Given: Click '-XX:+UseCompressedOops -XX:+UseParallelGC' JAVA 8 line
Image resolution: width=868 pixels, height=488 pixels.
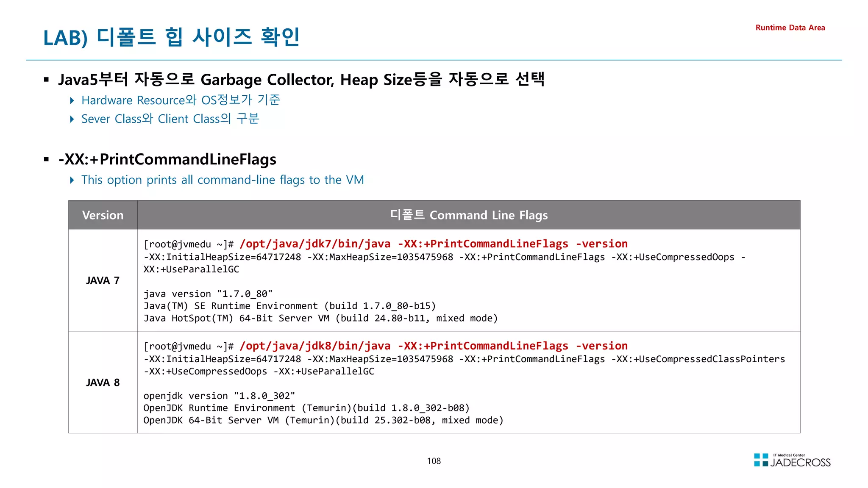Looking at the screenshot, I should click(259, 372).
